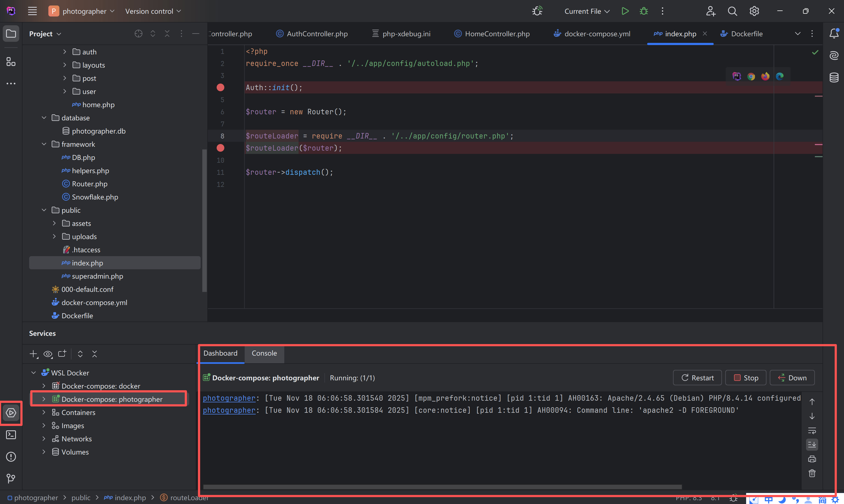This screenshot has width=844, height=504.
Task: Start listening for PHP debug connections
Action: tap(537, 11)
